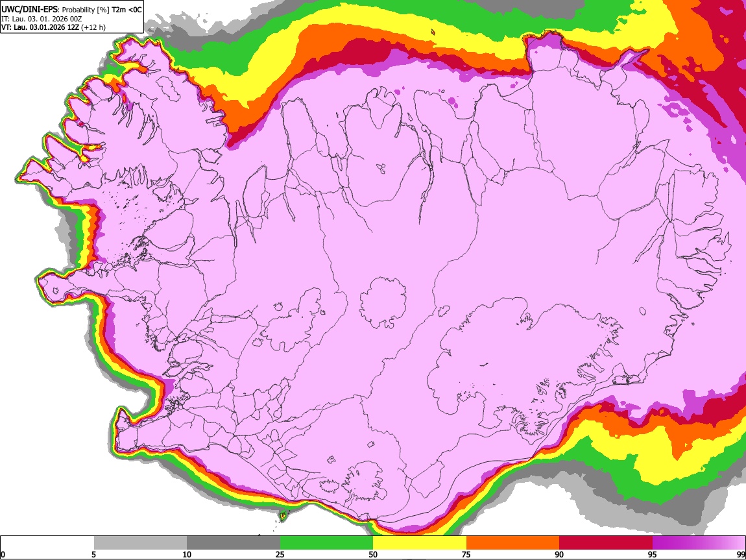This screenshot has height=560, width=746.
Task: Click the '25' legend tick label
Action: pos(280,554)
